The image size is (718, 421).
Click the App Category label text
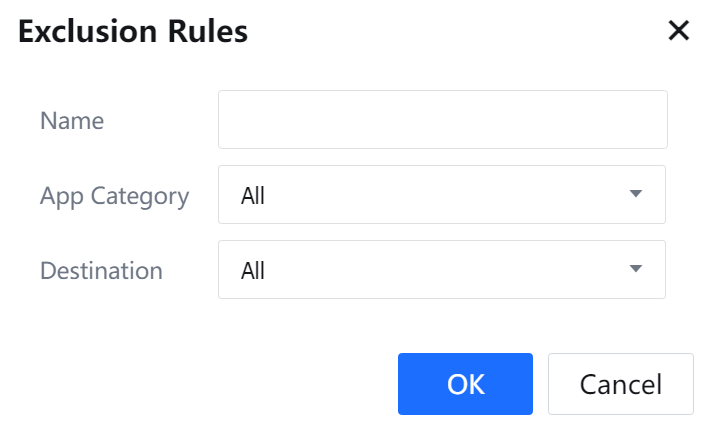(x=114, y=195)
